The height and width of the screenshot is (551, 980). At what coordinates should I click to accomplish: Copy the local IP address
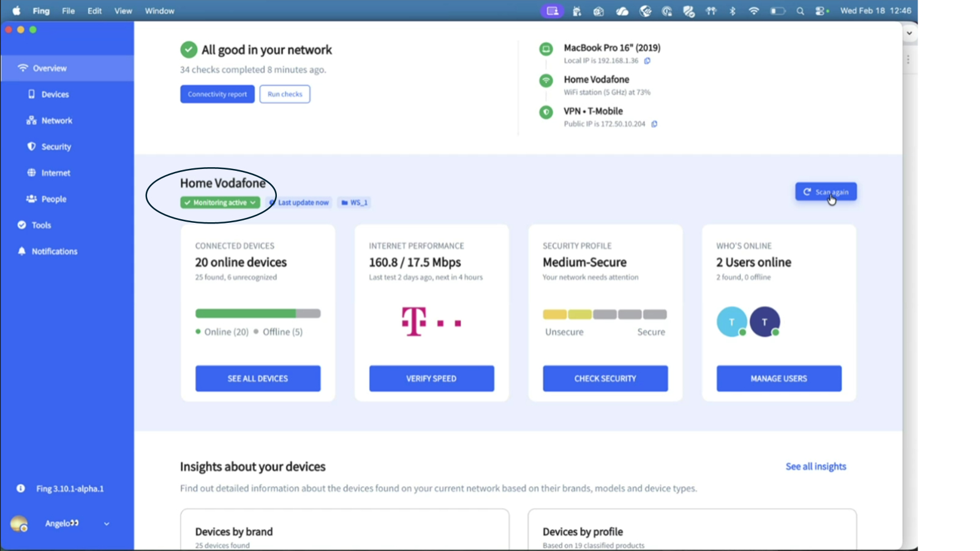point(647,61)
